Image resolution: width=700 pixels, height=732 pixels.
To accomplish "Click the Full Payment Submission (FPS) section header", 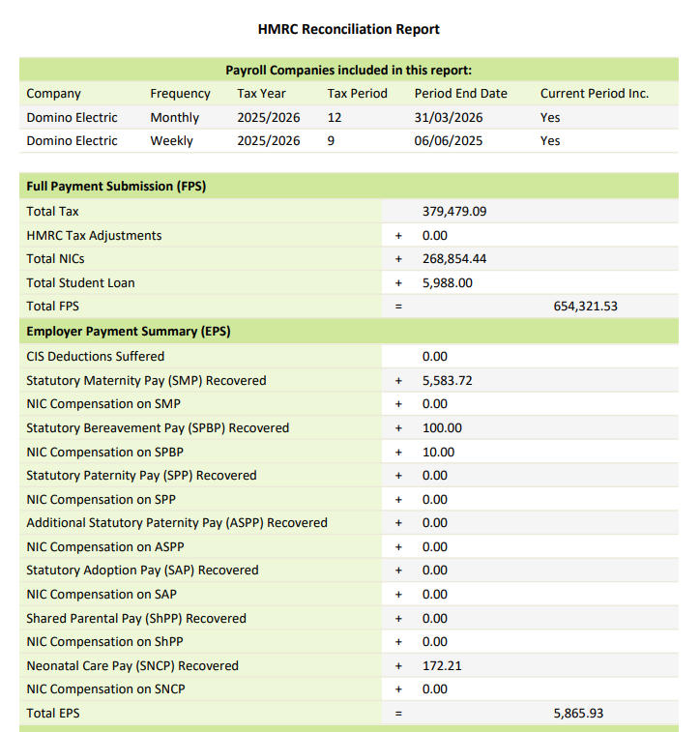I will coord(116,186).
